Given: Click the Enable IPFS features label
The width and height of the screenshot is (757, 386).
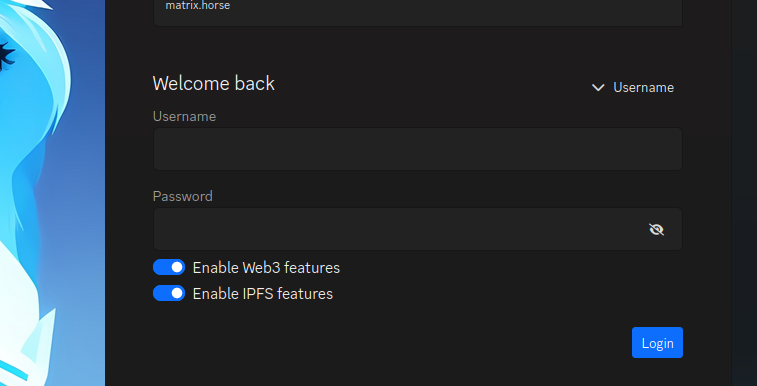Looking at the screenshot, I should click(x=263, y=294).
